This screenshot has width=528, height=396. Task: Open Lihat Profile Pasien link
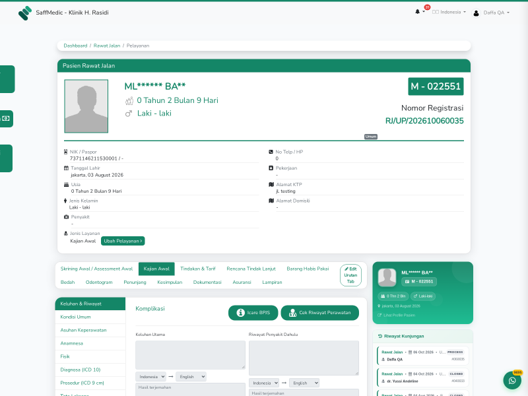click(x=396, y=315)
